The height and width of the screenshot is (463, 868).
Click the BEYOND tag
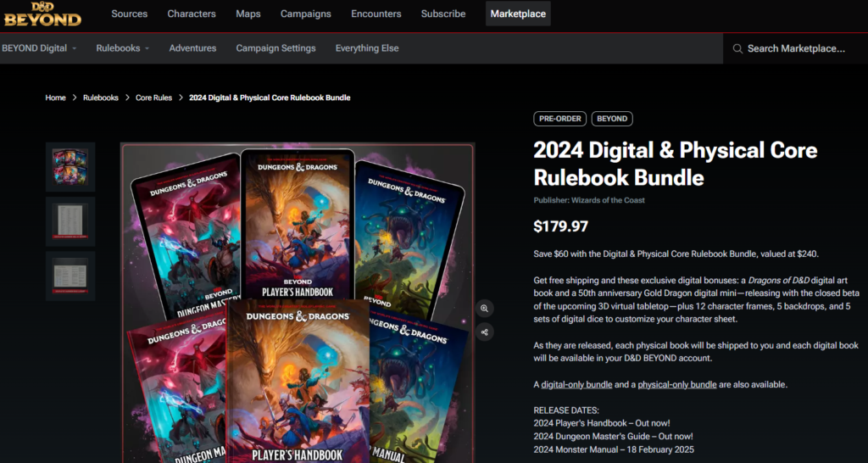[612, 119]
